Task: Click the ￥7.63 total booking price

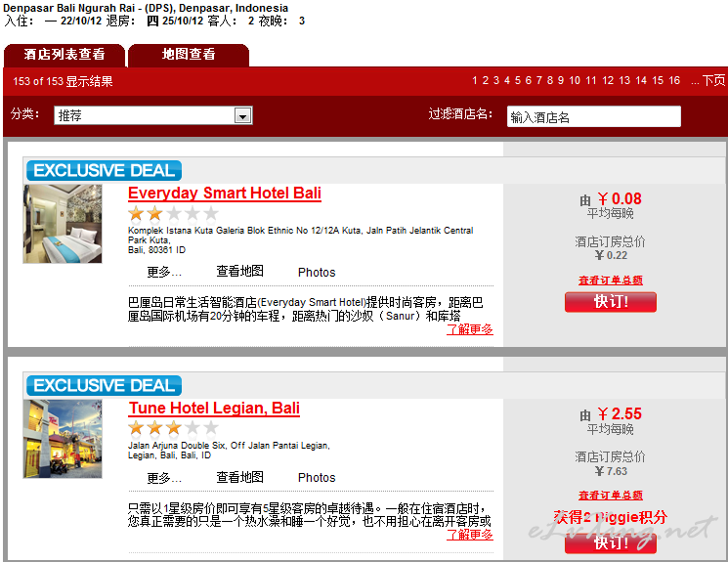Action: pyautogui.click(x=611, y=471)
